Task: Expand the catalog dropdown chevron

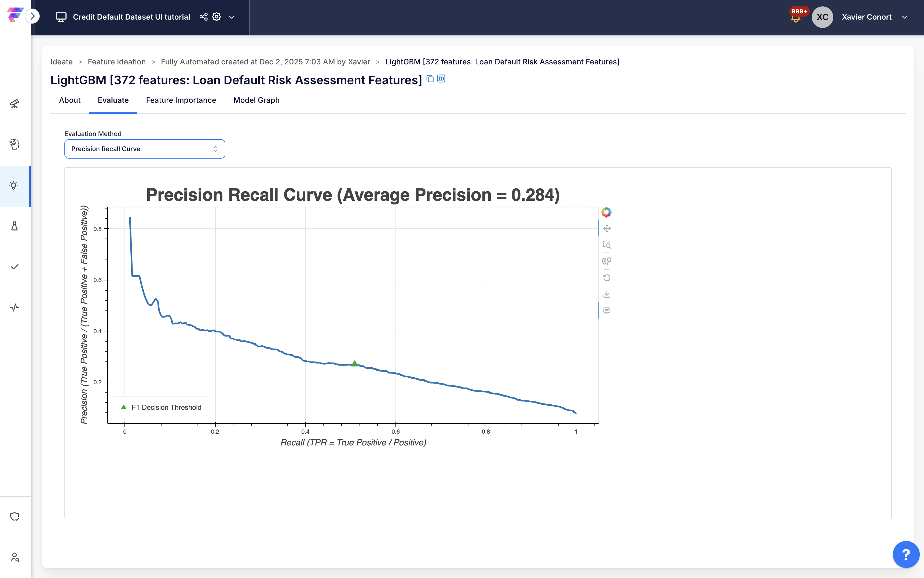Action: click(231, 17)
